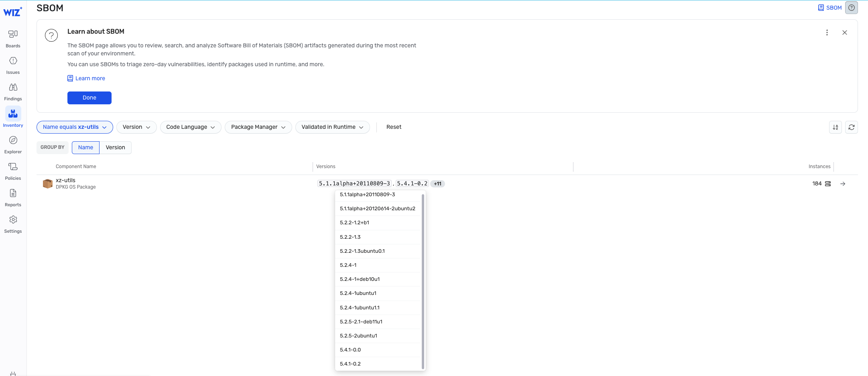
Task: Open the Version filter dropdown
Action: coord(136,127)
